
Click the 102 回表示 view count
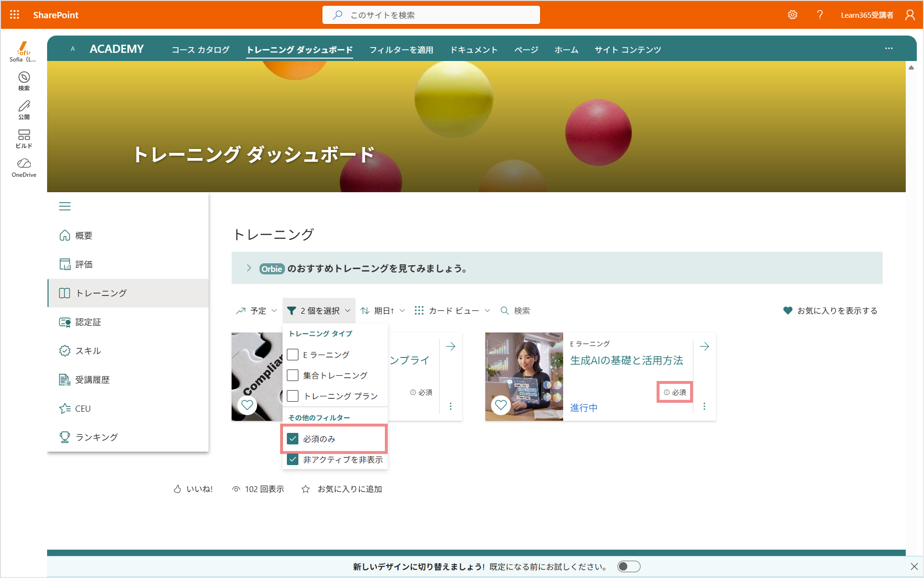tap(258, 489)
